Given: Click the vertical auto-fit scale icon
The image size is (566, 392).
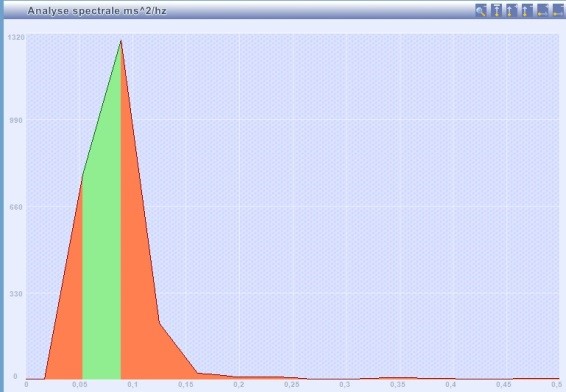Looking at the screenshot, I should coord(497,10).
